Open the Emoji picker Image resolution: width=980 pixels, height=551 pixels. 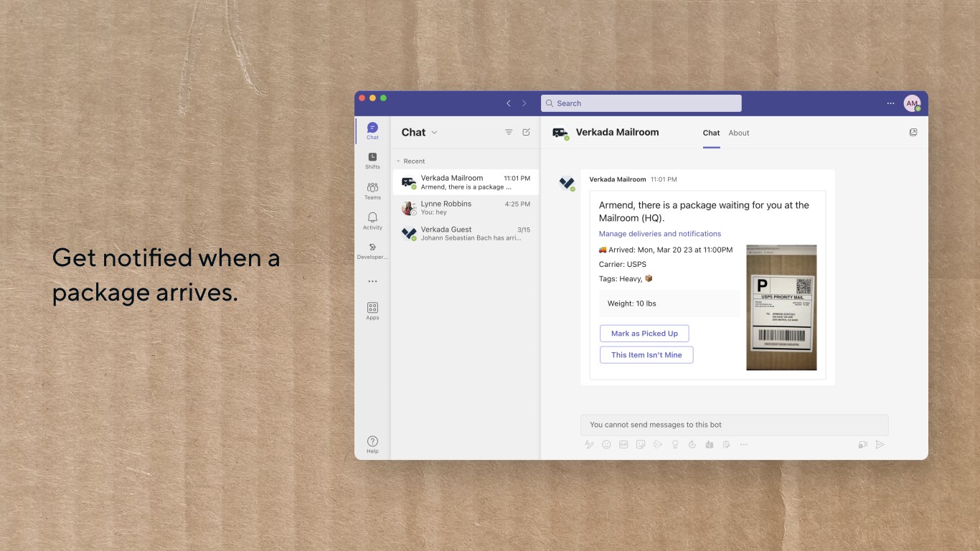click(x=606, y=445)
